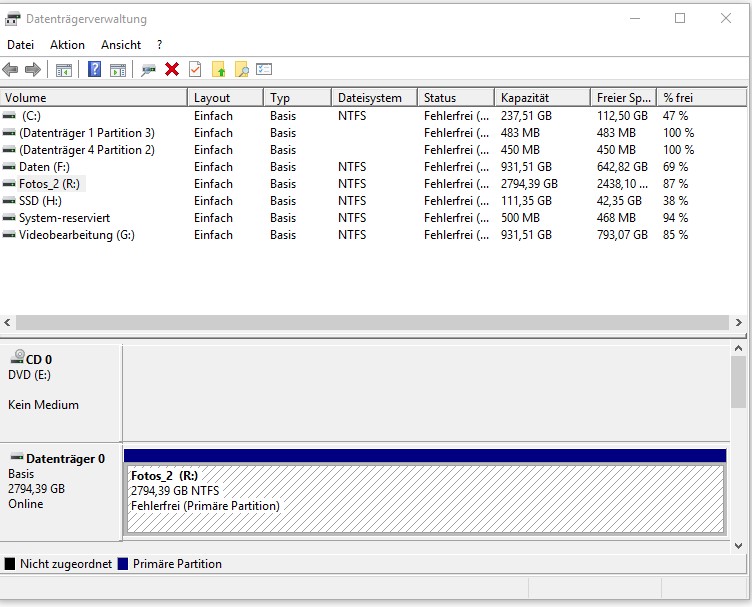The height and width of the screenshot is (607, 752).
Task: Select the (C:) volume row
Action: click(x=373, y=116)
